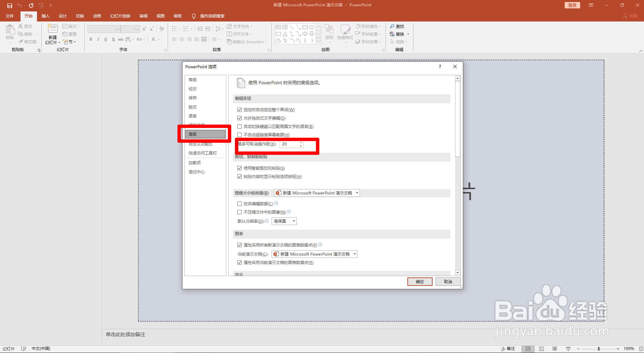Switch to Slide Show 幻灯片放映 tab
Viewport: 644px width, 353px height.
tap(120, 16)
